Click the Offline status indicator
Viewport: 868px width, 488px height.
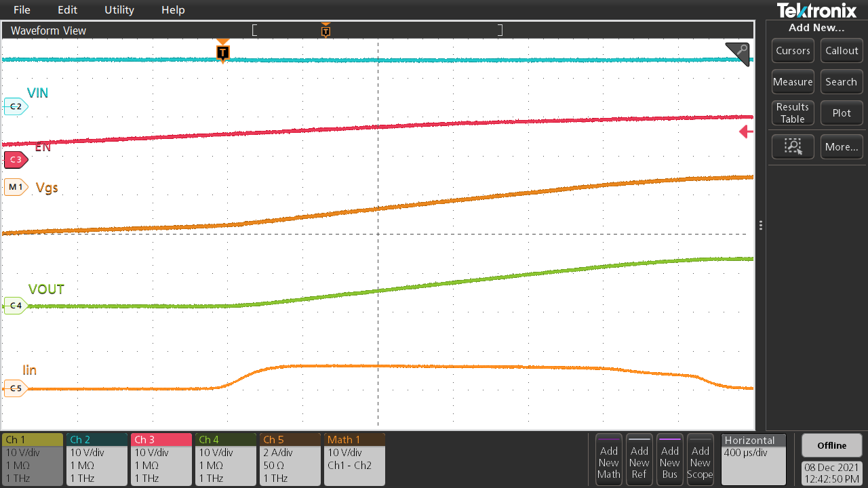pos(831,445)
